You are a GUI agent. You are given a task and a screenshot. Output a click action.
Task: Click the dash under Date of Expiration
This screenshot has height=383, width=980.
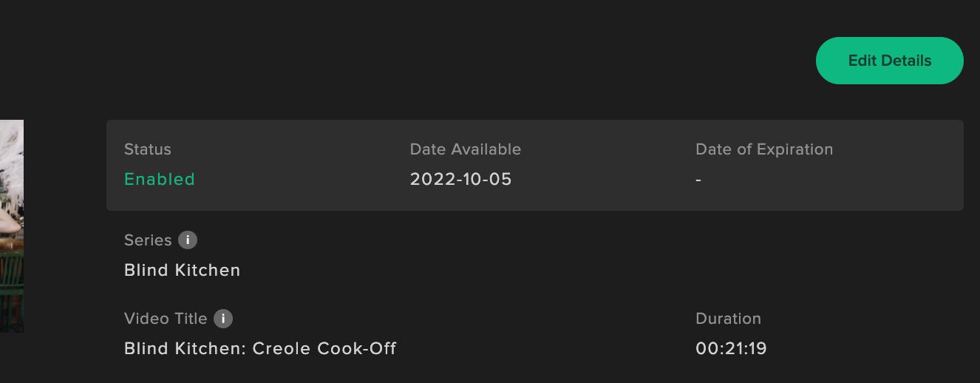point(698,180)
